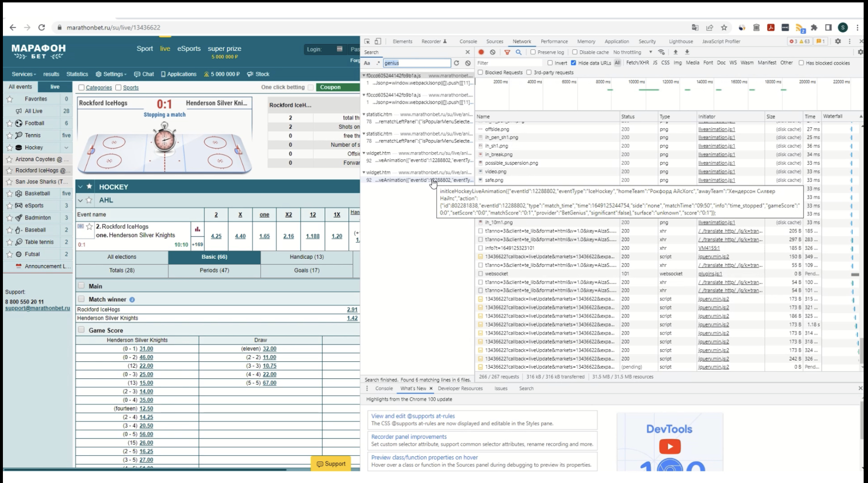
Task: Enable the Disable cache checkbox
Action: [x=575, y=52]
